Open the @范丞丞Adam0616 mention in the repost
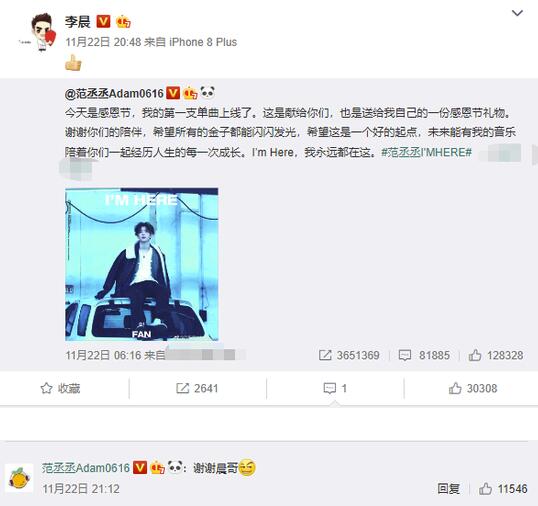The image size is (538, 506). pos(114,93)
